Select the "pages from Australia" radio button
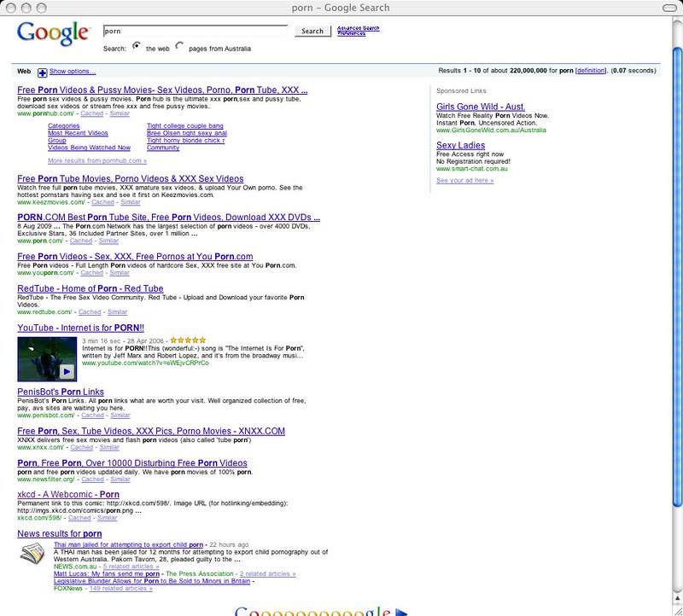This screenshot has width=683, height=616. pyautogui.click(x=179, y=45)
